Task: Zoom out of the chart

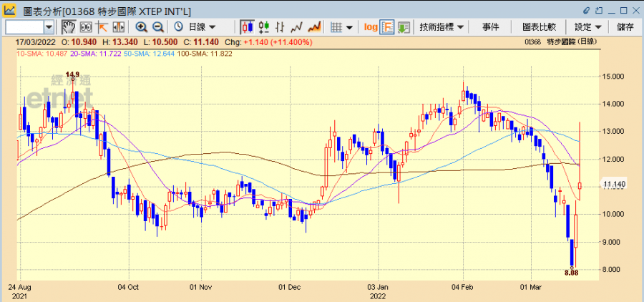Action: [158, 27]
